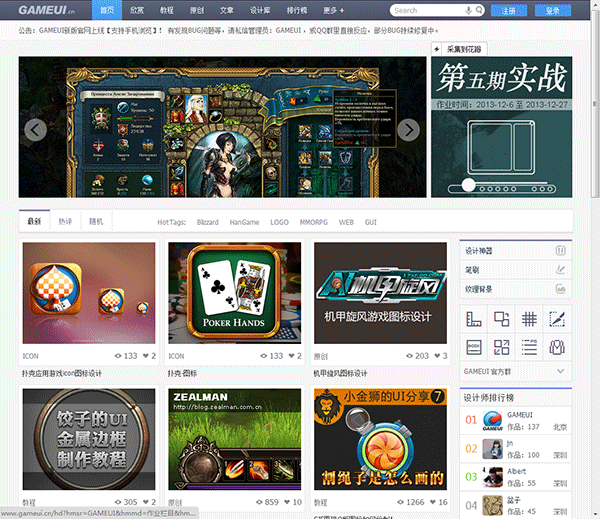Open the Blizzard hot tag
600x519 pixels.
(x=207, y=222)
